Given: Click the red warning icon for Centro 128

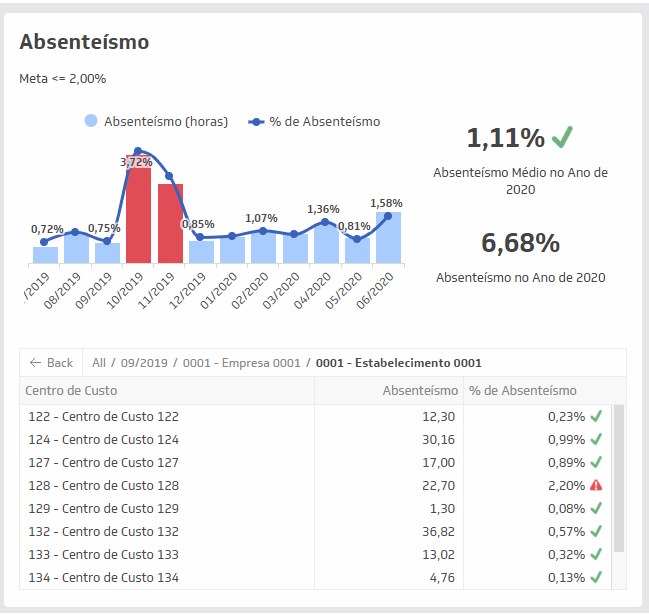Looking at the screenshot, I should pyautogui.click(x=596, y=486).
